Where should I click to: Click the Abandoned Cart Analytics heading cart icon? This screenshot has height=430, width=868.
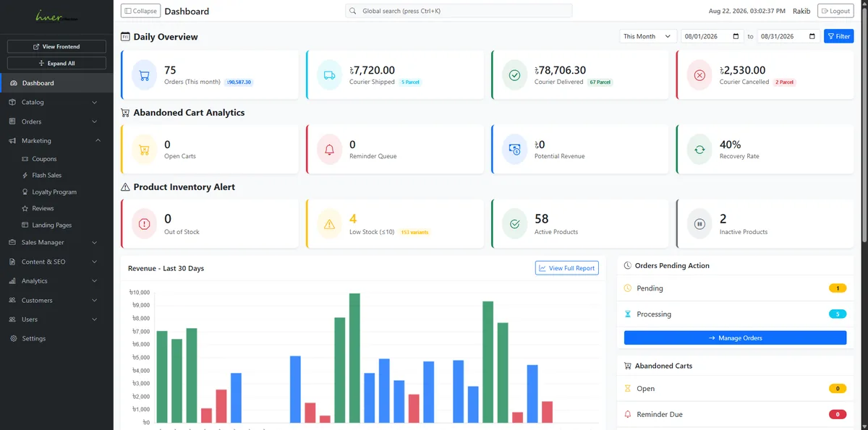pyautogui.click(x=125, y=113)
